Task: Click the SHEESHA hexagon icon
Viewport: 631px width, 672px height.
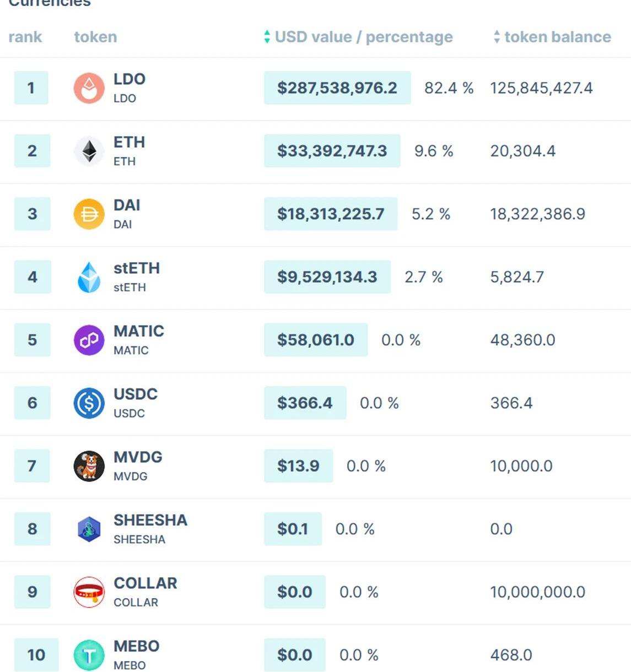Action: [x=89, y=529]
